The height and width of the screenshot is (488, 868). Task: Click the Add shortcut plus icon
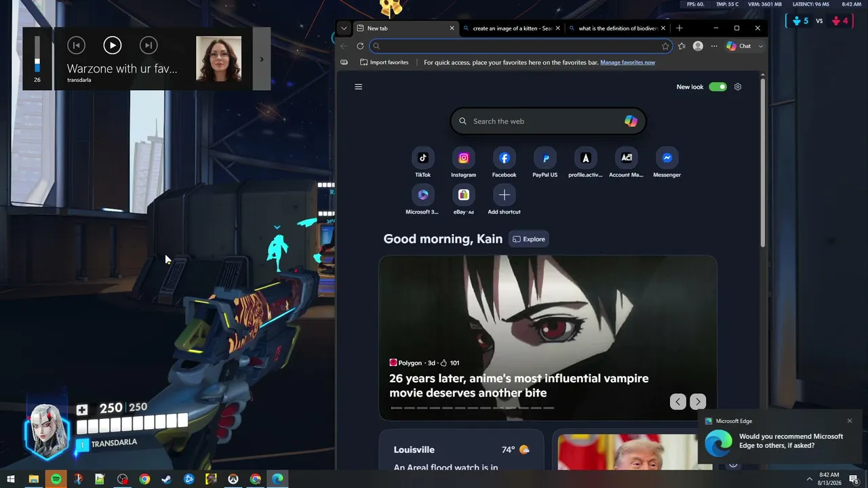(504, 195)
